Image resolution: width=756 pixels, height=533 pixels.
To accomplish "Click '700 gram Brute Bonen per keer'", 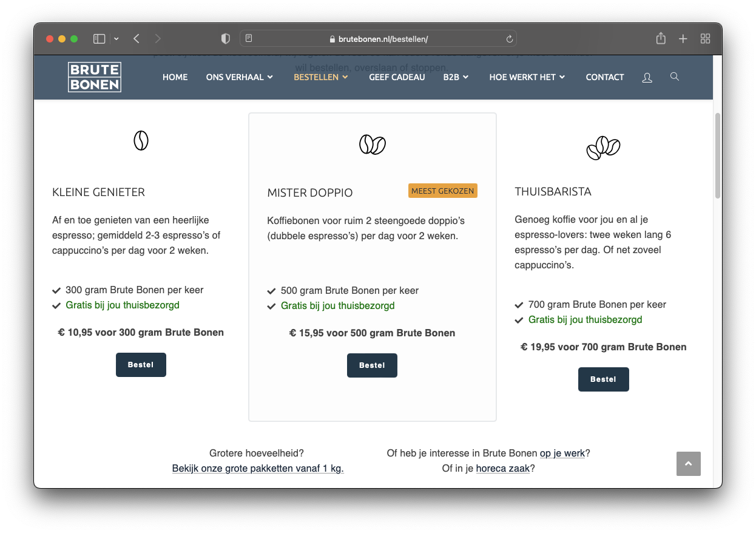I will (597, 305).
